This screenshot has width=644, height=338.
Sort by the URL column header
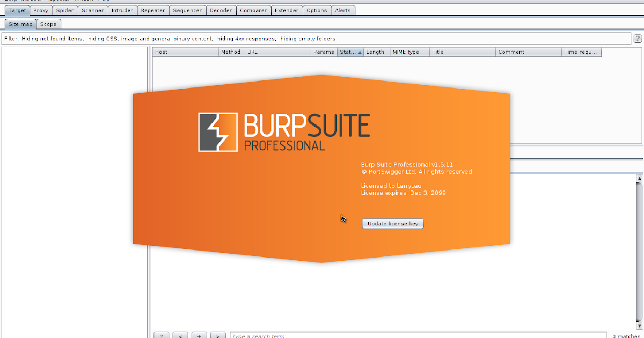[278, 52]
